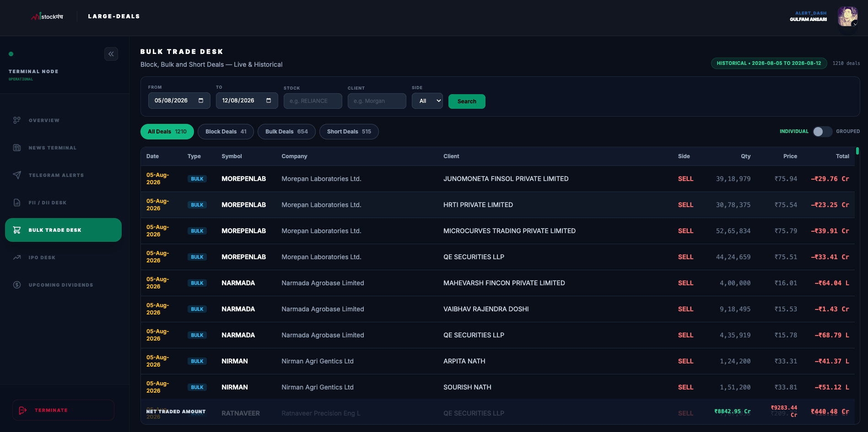This screenshot has width=868, height=432.
Task: Click the Overview grid icon
Action: [x=17, y=120]
